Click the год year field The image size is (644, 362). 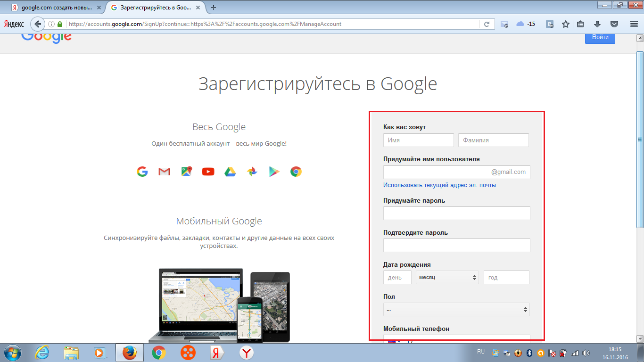506,277
